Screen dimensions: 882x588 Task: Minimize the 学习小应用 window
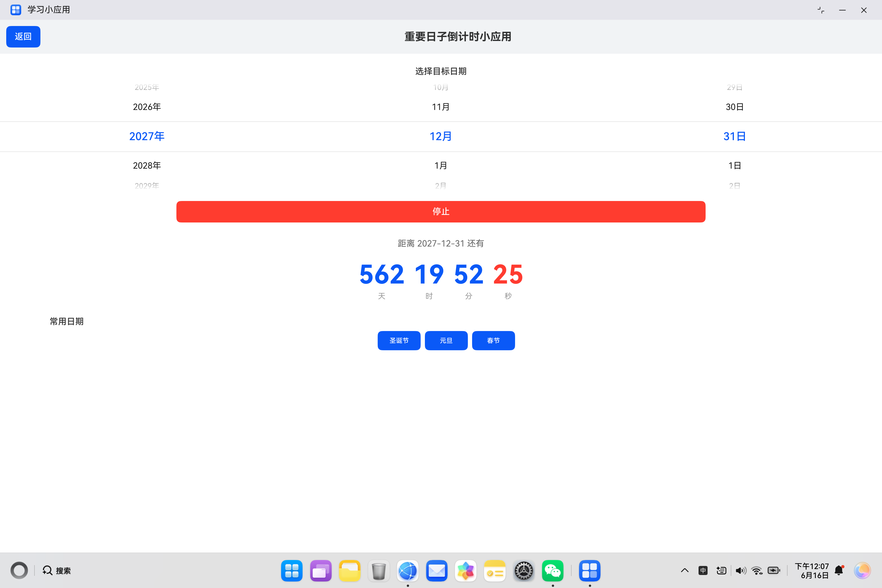(x=842, y=10)
